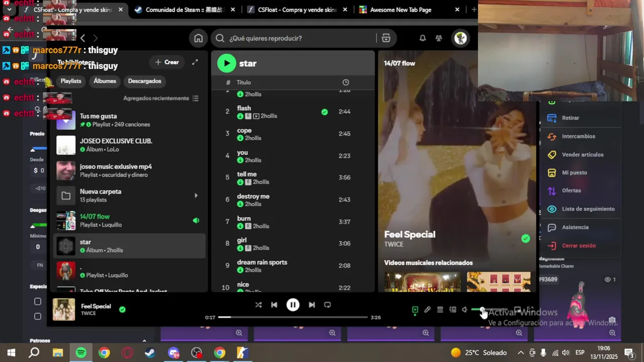Open a new browser tab with plus

(473, 10)
